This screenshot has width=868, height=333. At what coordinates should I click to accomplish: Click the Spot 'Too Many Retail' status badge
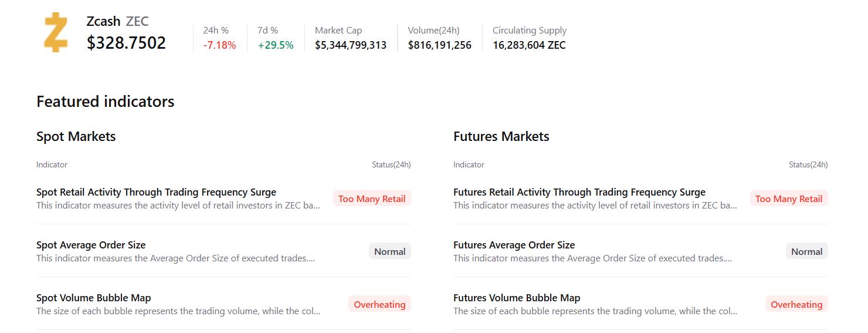(372, 199)
